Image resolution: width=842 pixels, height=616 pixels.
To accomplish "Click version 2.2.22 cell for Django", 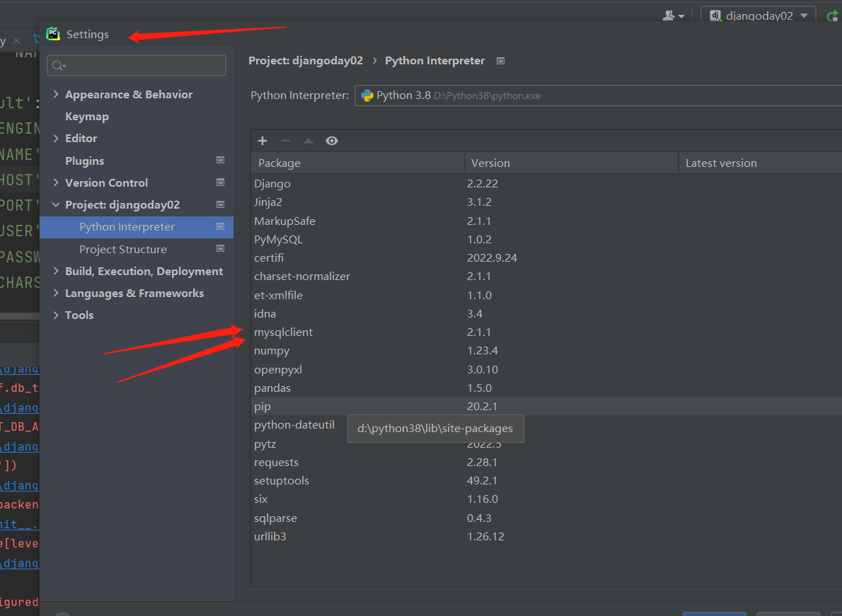I will coord(483,183).
